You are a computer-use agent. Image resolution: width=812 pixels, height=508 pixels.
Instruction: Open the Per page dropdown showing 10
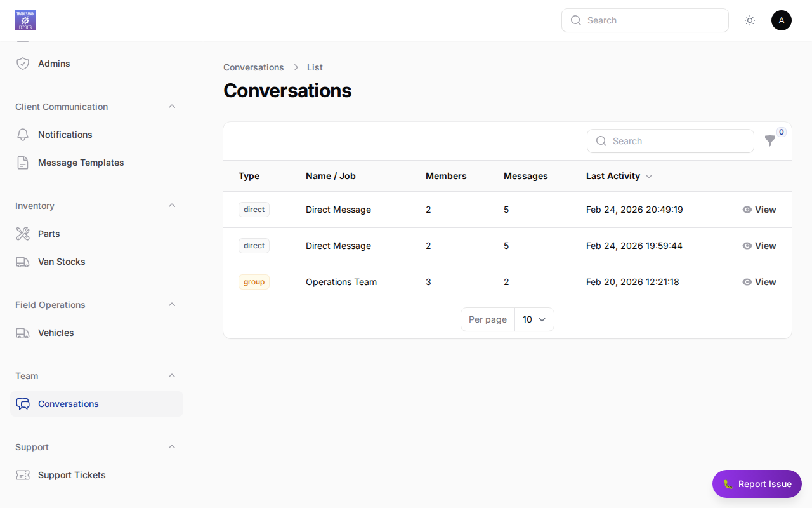534,319
